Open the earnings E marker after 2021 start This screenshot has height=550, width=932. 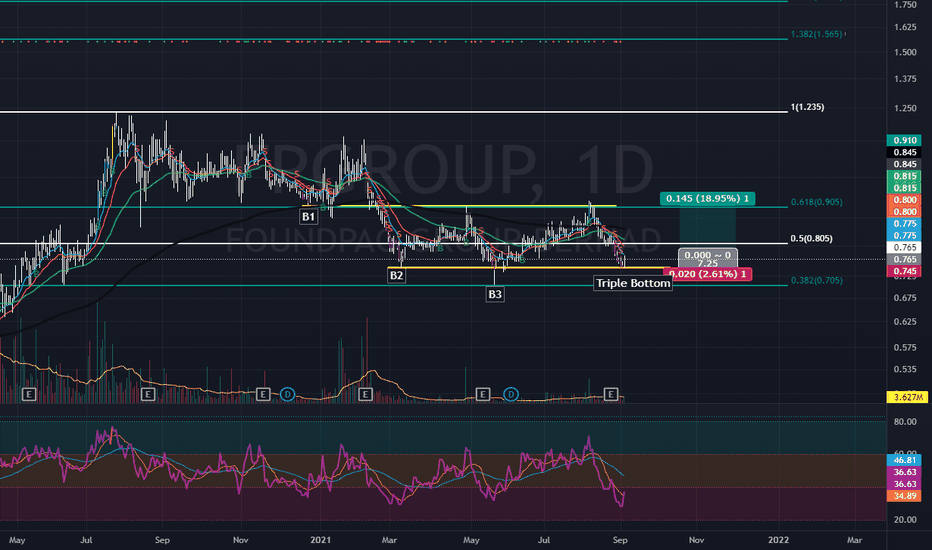(365, 394)
